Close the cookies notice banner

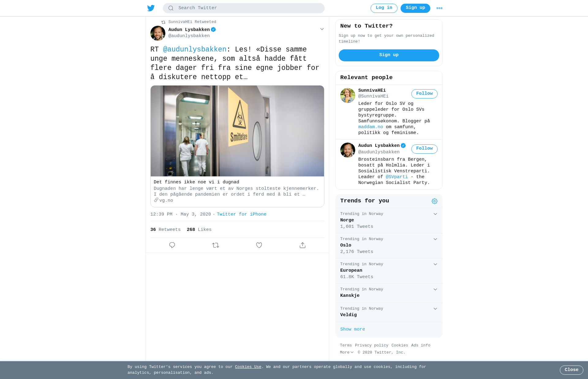click(571, 370)
